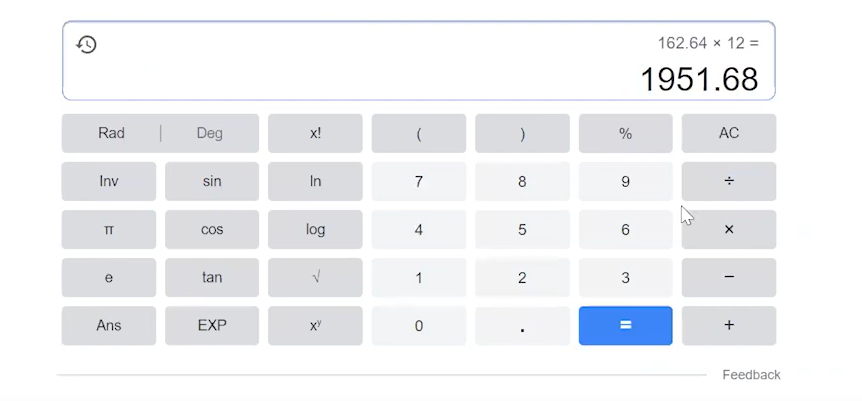
Task: Open the Feedback link
Action: tap(751, 375)
